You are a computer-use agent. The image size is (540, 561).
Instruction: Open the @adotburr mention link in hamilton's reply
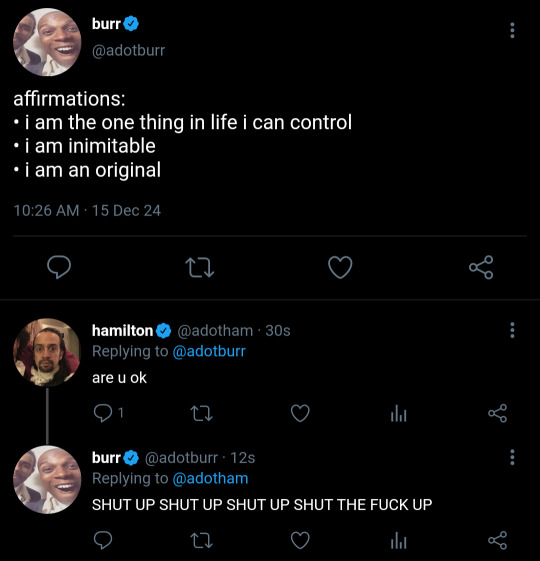tap(209, 351)
